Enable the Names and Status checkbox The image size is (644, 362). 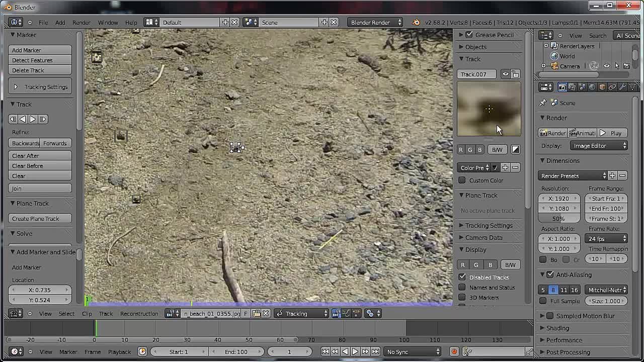point(462,287)
